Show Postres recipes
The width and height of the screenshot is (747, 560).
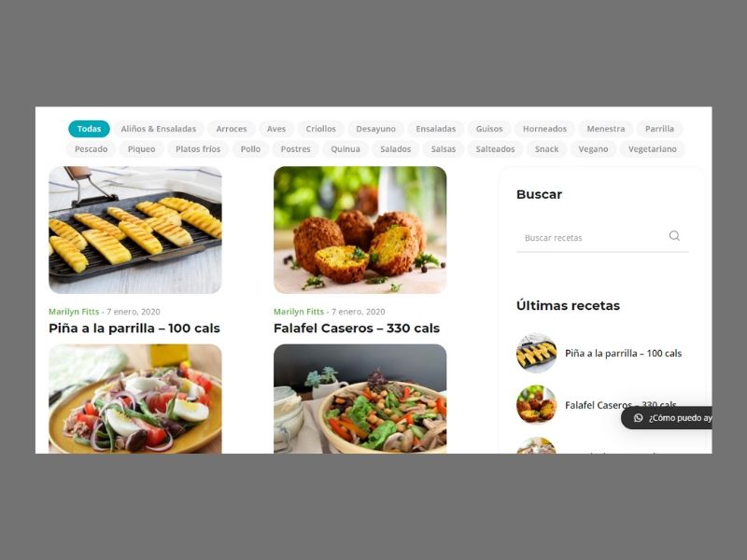tap(295, 149)
